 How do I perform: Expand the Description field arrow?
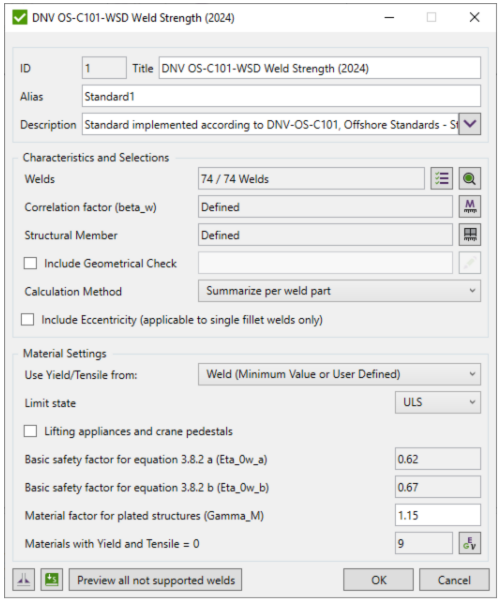coord(470,124)
